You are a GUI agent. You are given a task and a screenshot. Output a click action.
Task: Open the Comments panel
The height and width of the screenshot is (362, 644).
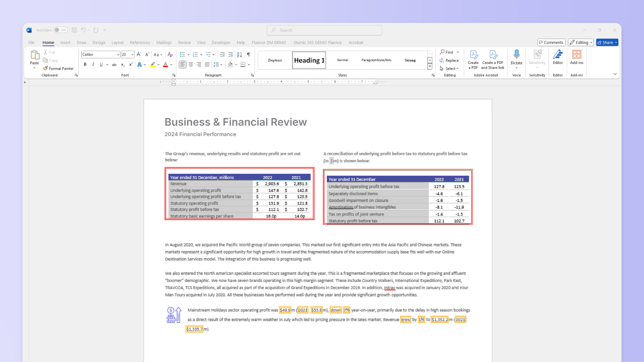(x=551, y=42)
